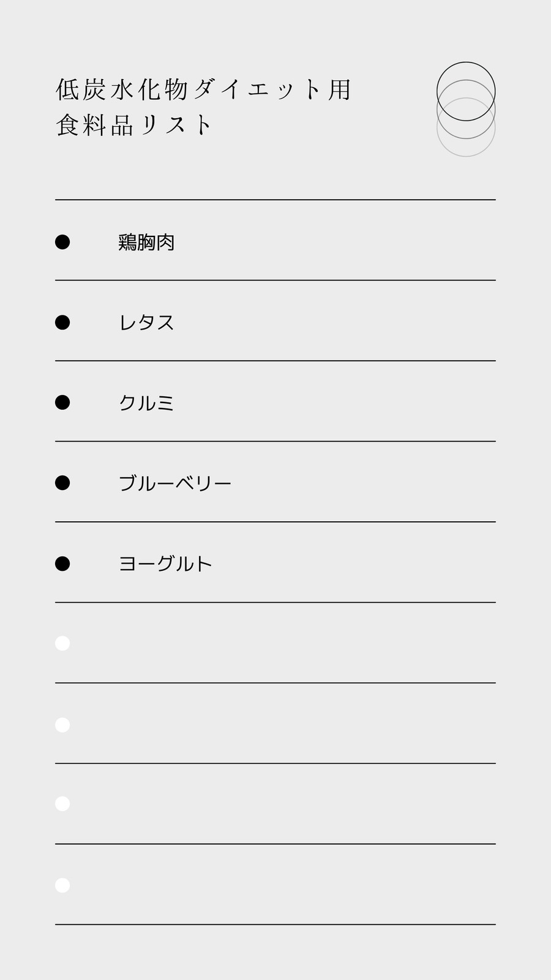This screenshot has height=980, width=551.
Task: Click the last empty row of the list
Action: tap(275, 884)
